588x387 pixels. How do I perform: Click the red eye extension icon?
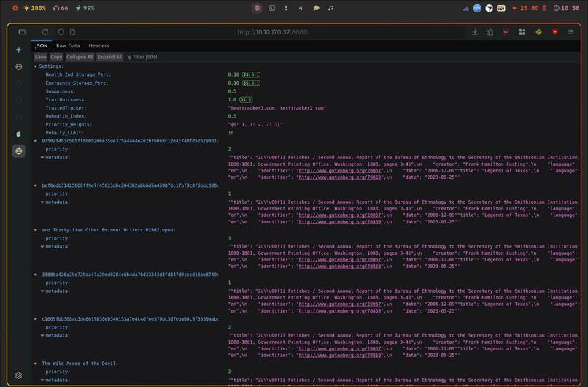pos(506,32)
